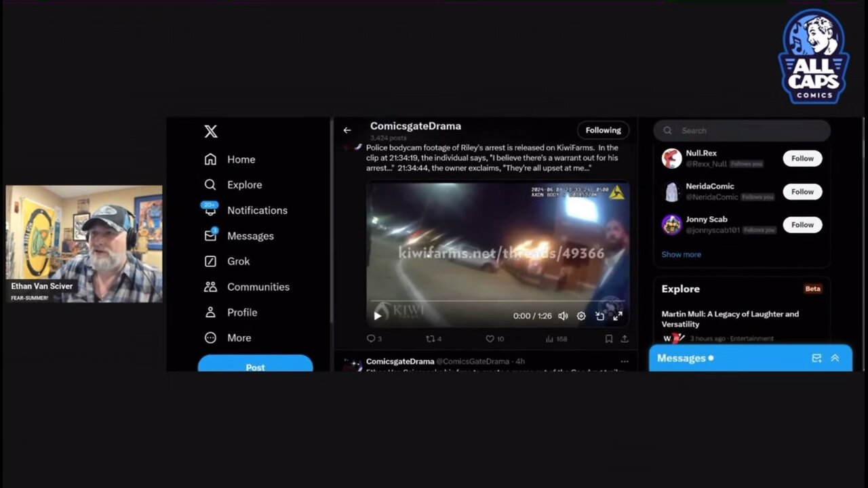Follow Jonny Scab account
Screen dimensions: 868x488
802,224
